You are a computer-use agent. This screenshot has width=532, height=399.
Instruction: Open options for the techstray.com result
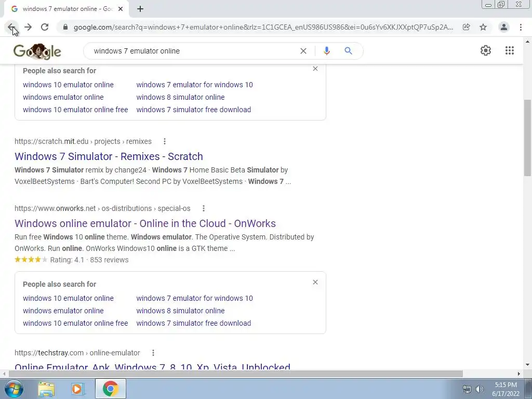153,353
